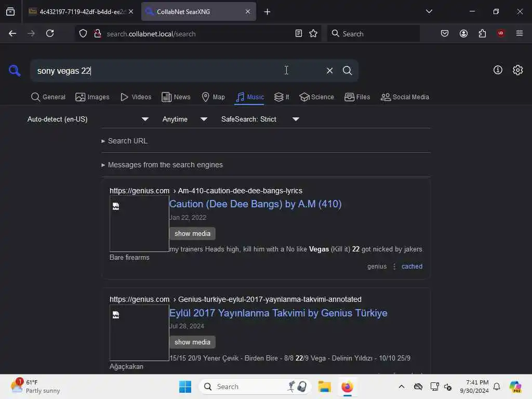Open the Auto-detect language dropdown

87,119
